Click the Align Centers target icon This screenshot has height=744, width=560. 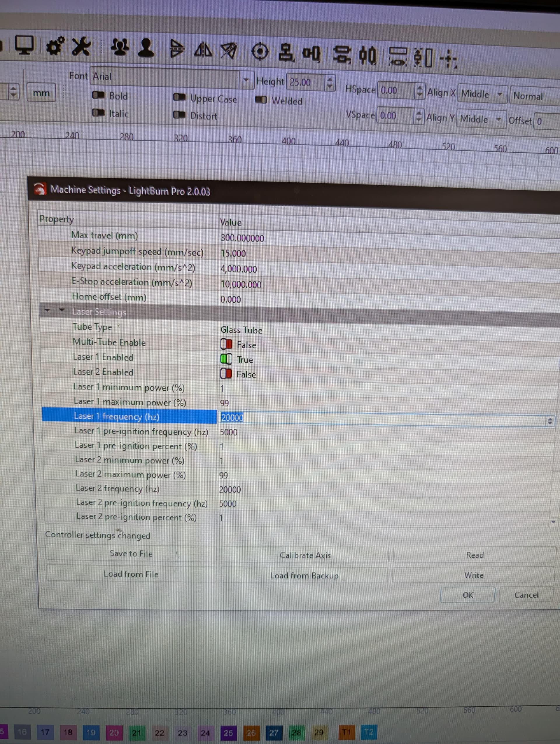pyautogui.click(x=260, y=52)
